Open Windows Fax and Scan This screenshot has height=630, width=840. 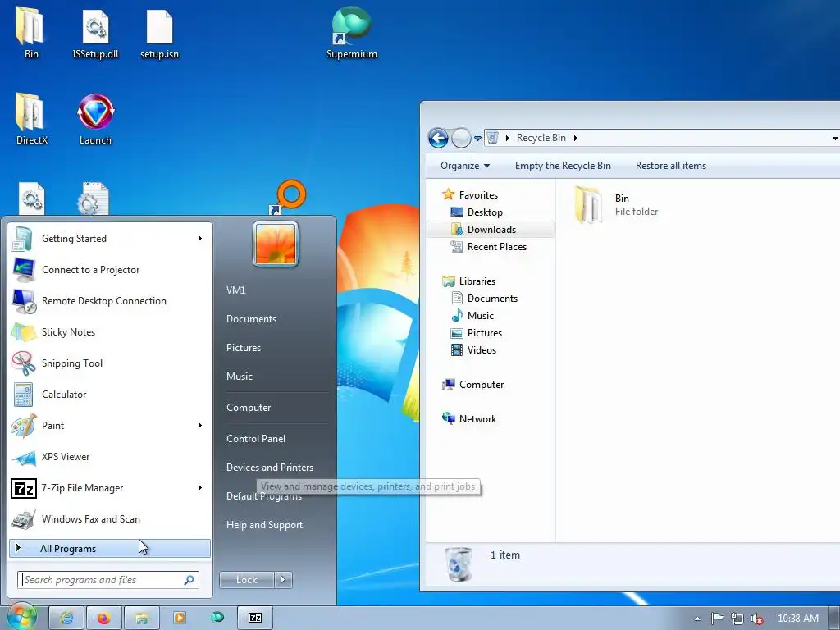click(x=90, y=518)
